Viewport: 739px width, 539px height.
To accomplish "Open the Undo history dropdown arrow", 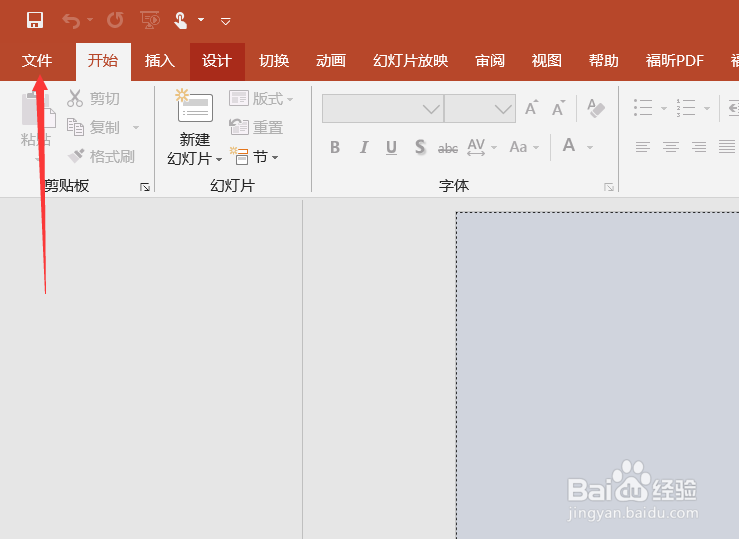I will pyautogui.click(x=90, y=20).
